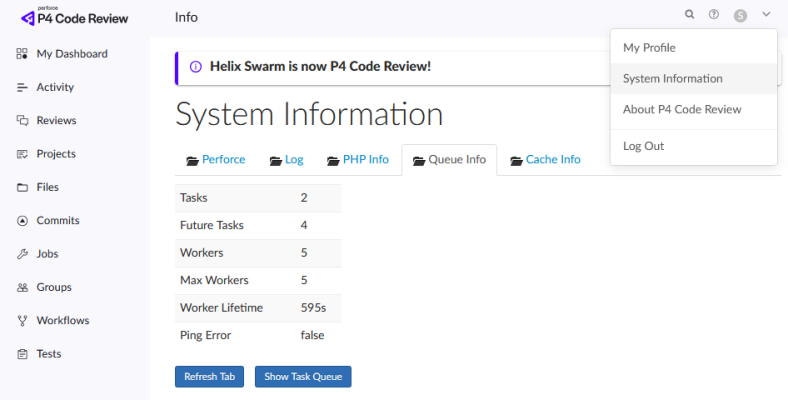The height and width of the screenshot is (400, 788).
Task: Open the Files section
Action: tap(47, 187)
